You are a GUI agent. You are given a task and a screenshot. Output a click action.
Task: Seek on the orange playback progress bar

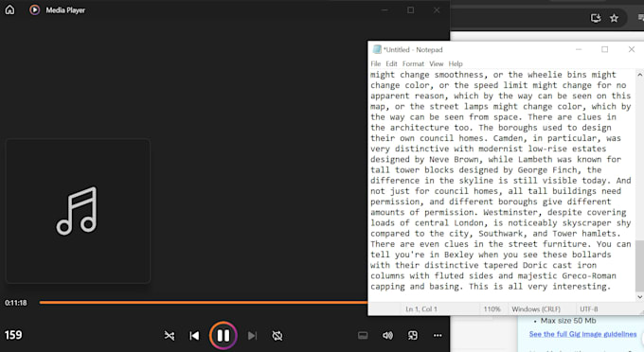point(204,303)
